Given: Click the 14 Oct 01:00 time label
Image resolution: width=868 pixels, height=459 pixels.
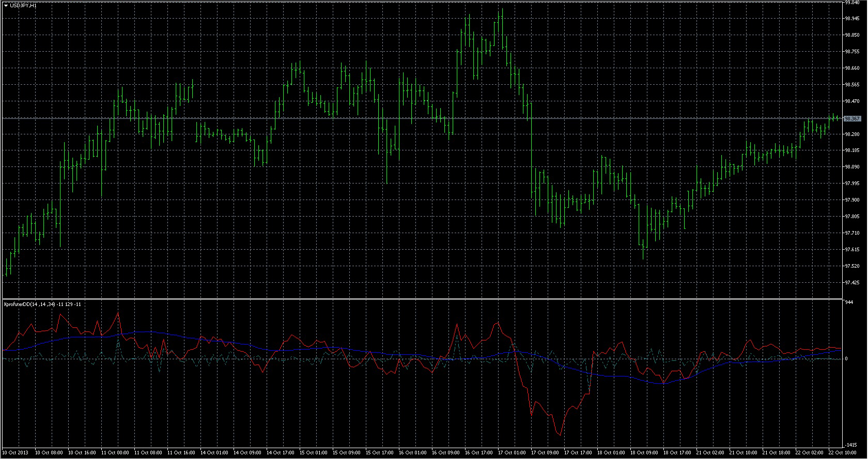Looking at the screenshot, I should [215, 453].
